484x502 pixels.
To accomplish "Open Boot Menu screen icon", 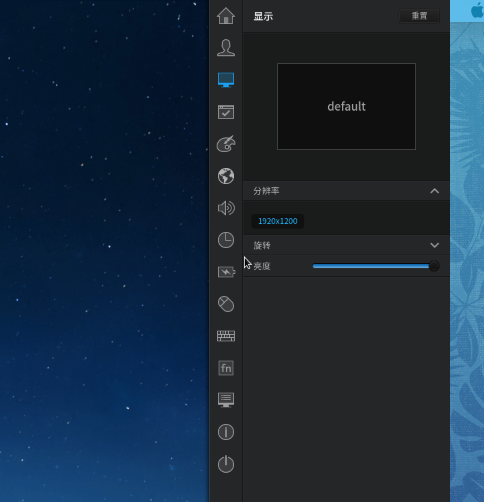I will tap(226, 400).
